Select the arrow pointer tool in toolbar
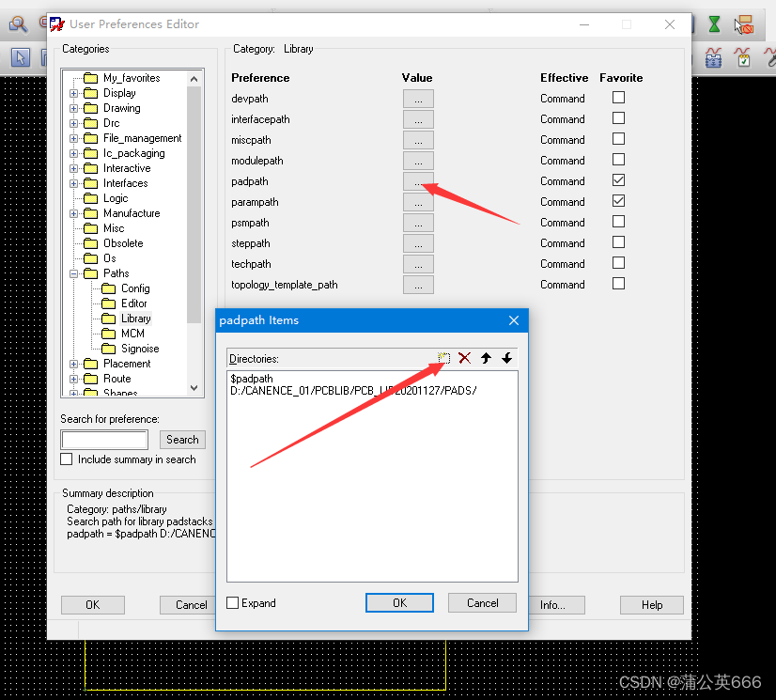This screenshot has height=700, width=776. coord(20,58)
